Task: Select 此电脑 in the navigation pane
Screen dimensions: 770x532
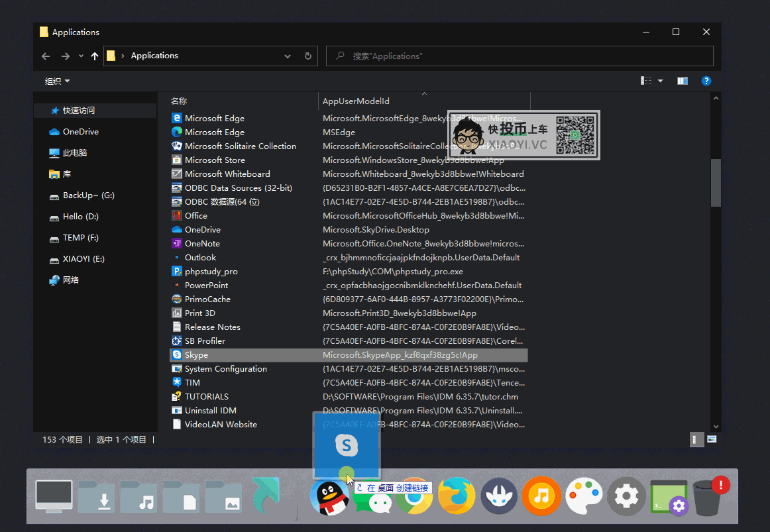Action: tap(68, 152)
